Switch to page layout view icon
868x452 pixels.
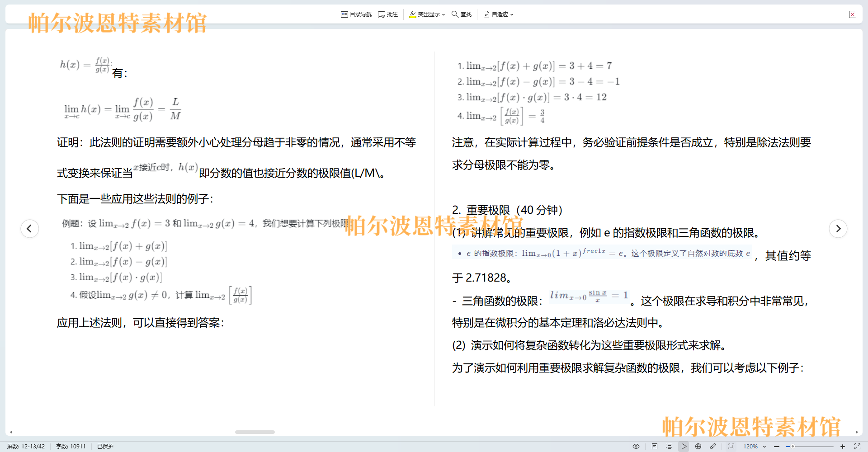click(655, 446)
